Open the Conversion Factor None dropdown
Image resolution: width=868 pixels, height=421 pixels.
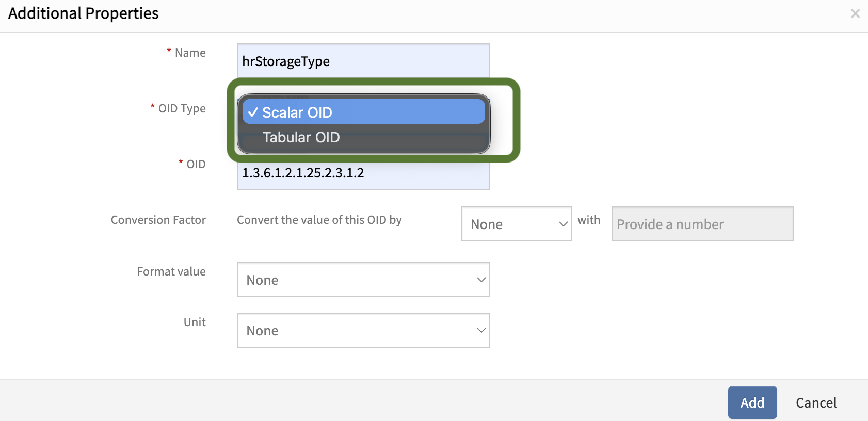(516, 224)
